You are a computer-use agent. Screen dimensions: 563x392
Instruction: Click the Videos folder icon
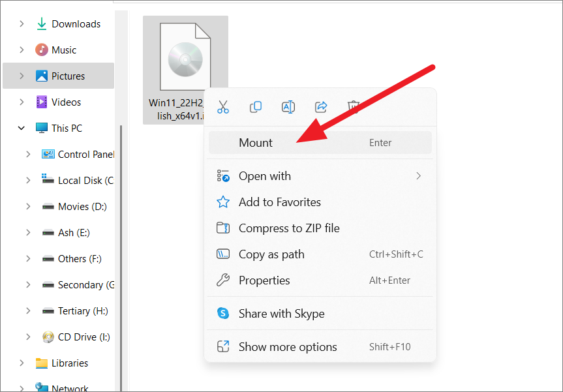pos(42,102)
